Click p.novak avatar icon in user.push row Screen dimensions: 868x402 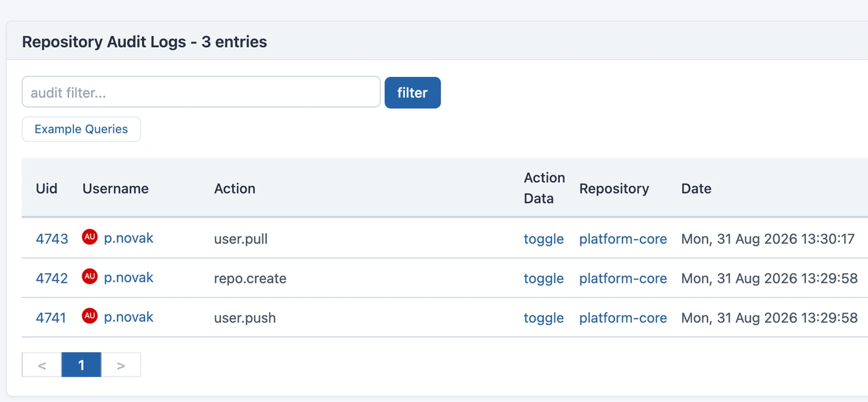(90, 316)
